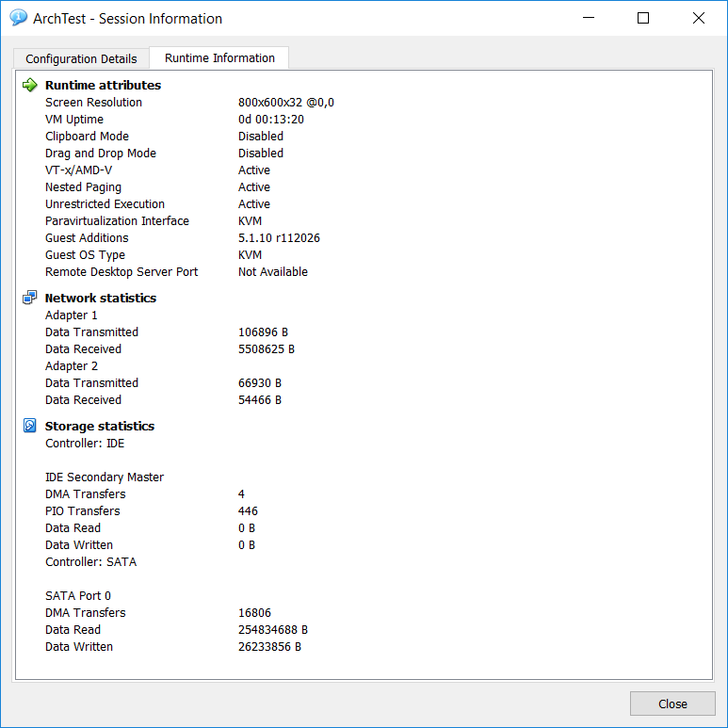Select the Runtime Information tab

click(219, 57)
